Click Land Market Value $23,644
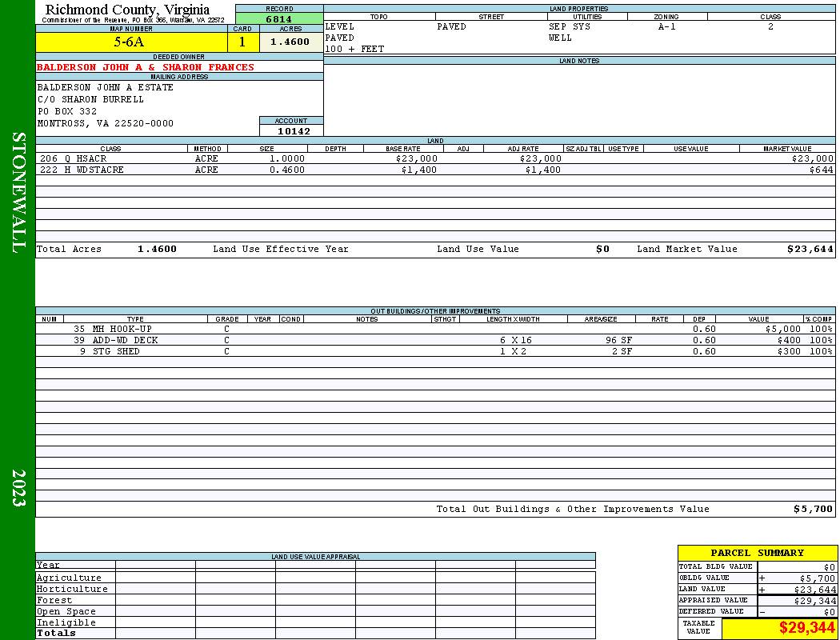 click(810, 249)
